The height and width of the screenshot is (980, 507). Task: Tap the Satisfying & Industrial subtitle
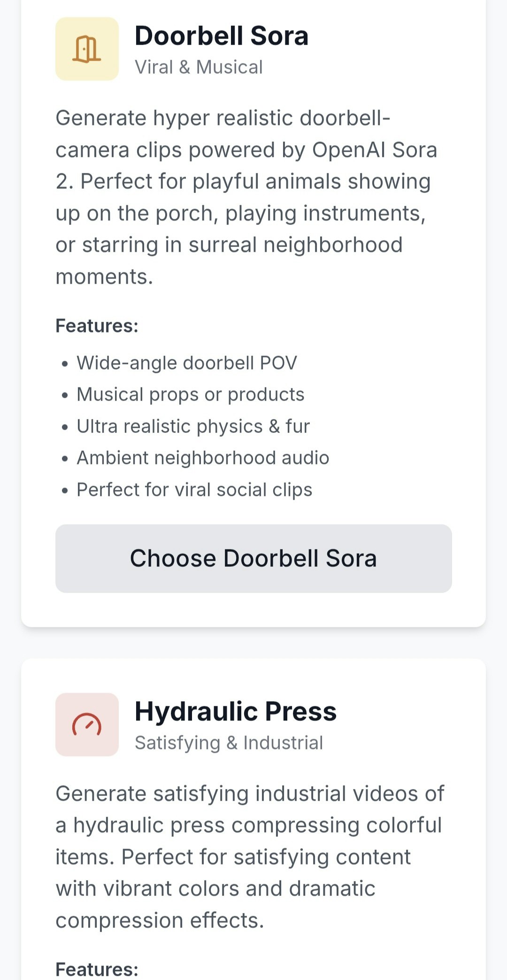point(229,743)
